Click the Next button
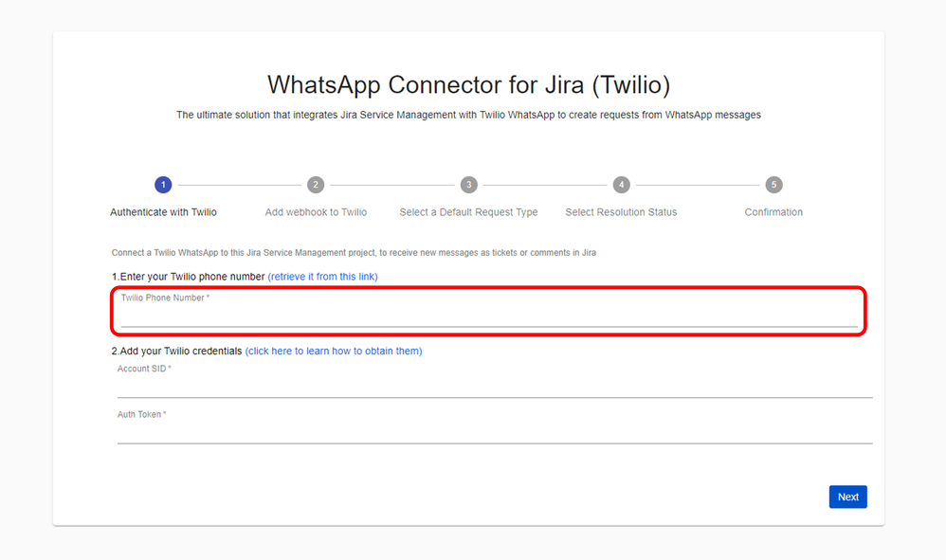This screenshot has height=560, width=946. click(847, 497)
